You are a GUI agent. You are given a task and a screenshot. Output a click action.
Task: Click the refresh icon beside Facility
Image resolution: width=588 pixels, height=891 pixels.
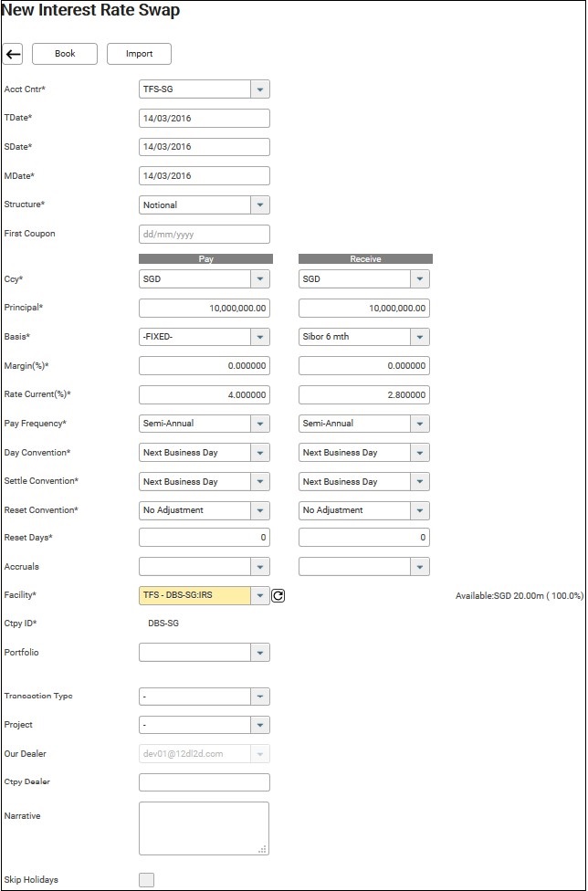pyautogui.click(x=278, y=595)
